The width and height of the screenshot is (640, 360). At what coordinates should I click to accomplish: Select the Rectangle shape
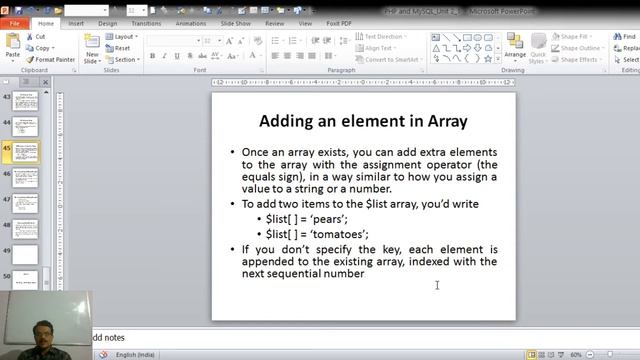[467, 38]
